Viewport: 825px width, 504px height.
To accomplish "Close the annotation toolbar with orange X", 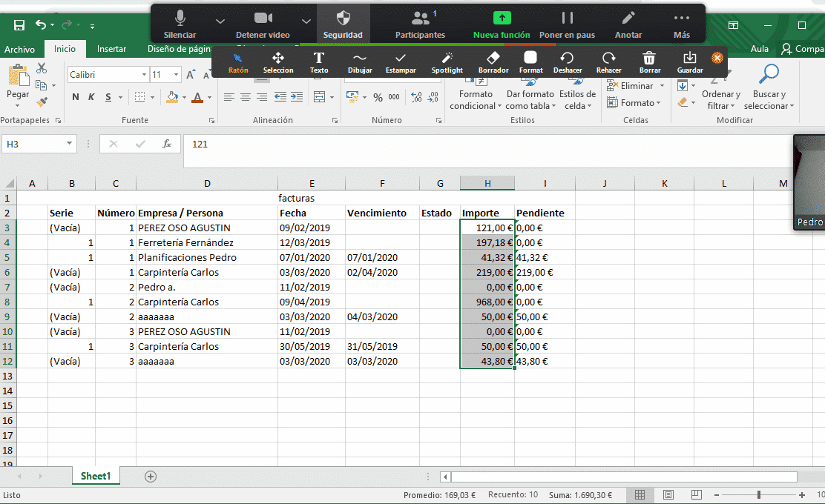I will pos(717,58).
